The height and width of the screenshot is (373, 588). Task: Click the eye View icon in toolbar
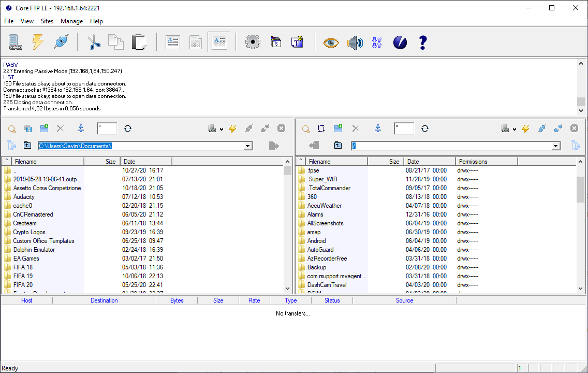(x=331, y=42)
